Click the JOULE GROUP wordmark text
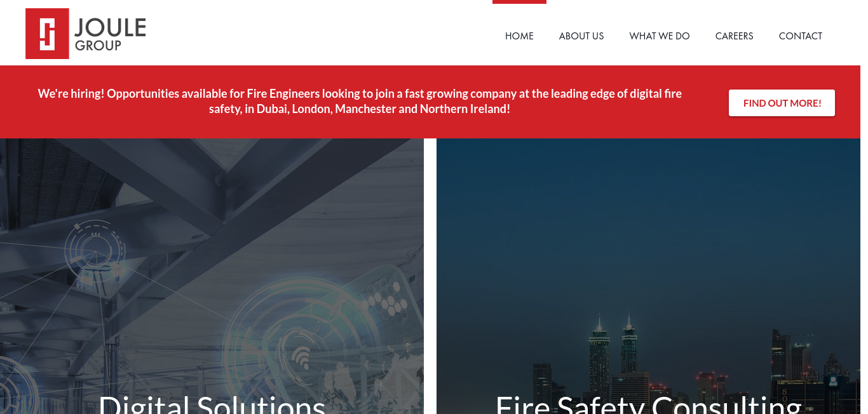Image resolution: width=868 pixels, height=414 pixels. pos(111,34)
